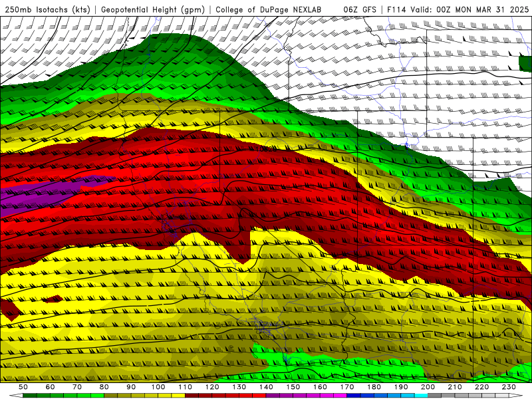Click the '230' legend value
532x399 pixels.
click(509, 387)
